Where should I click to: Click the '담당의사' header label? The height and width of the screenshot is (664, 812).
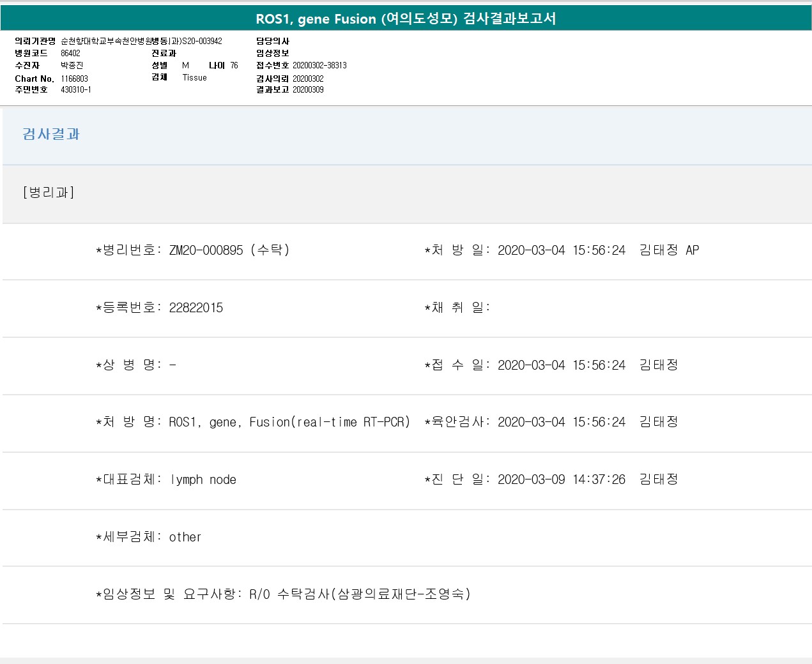coord(273,41)
